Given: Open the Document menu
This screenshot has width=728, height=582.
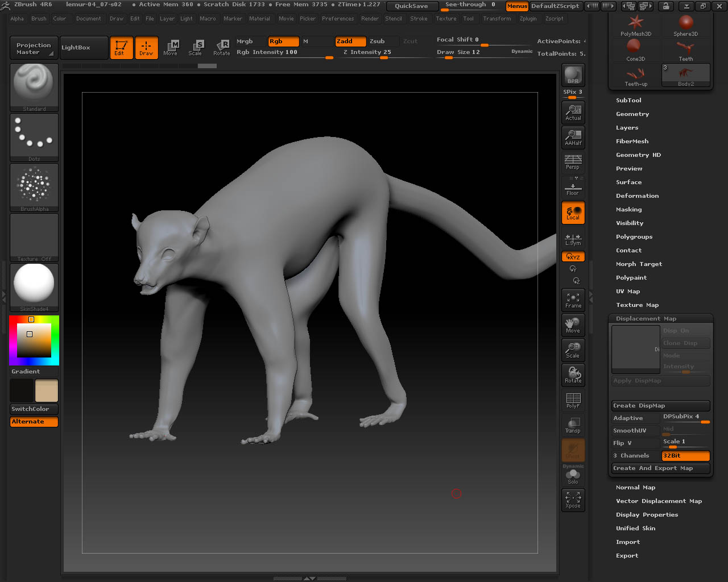Looking at the screenshot, I should coord(88,19).
